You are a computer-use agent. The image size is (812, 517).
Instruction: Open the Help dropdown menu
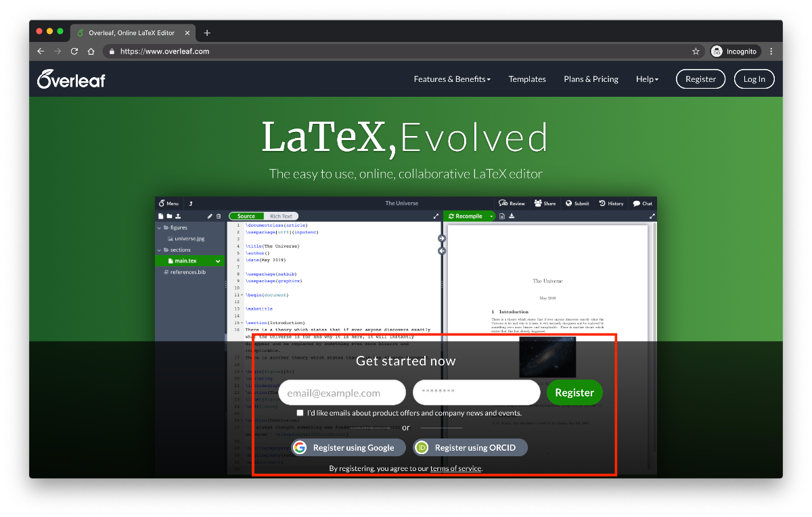(x=647, y=79)
